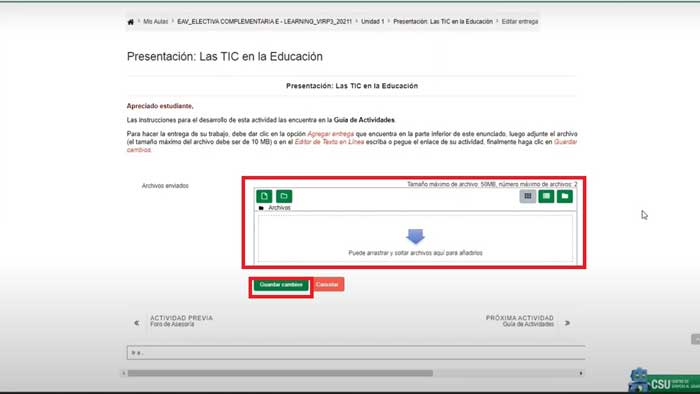Viewport: 700px width, 394px height.
Task: Click 'Agregar entrega' red text
Action: [330, 134]
